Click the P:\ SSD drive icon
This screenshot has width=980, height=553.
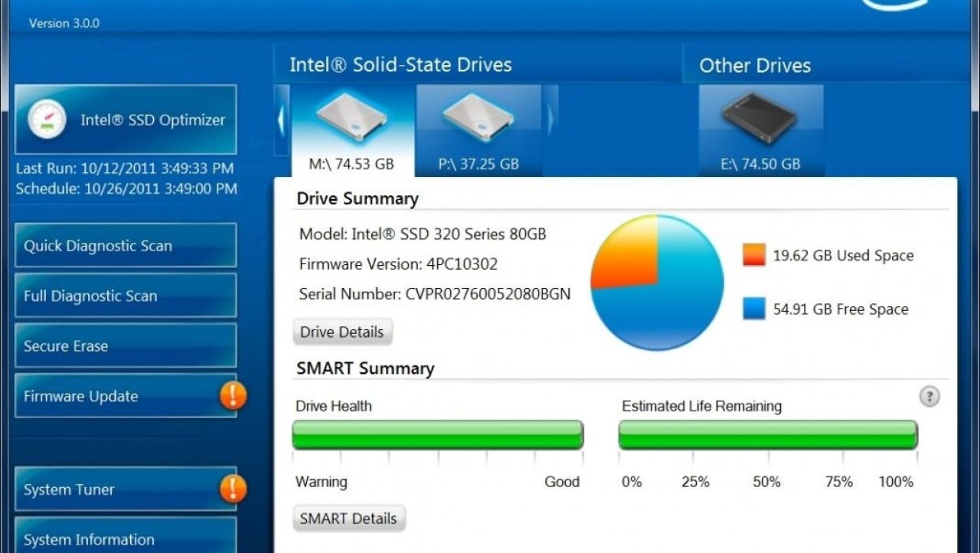479,119
